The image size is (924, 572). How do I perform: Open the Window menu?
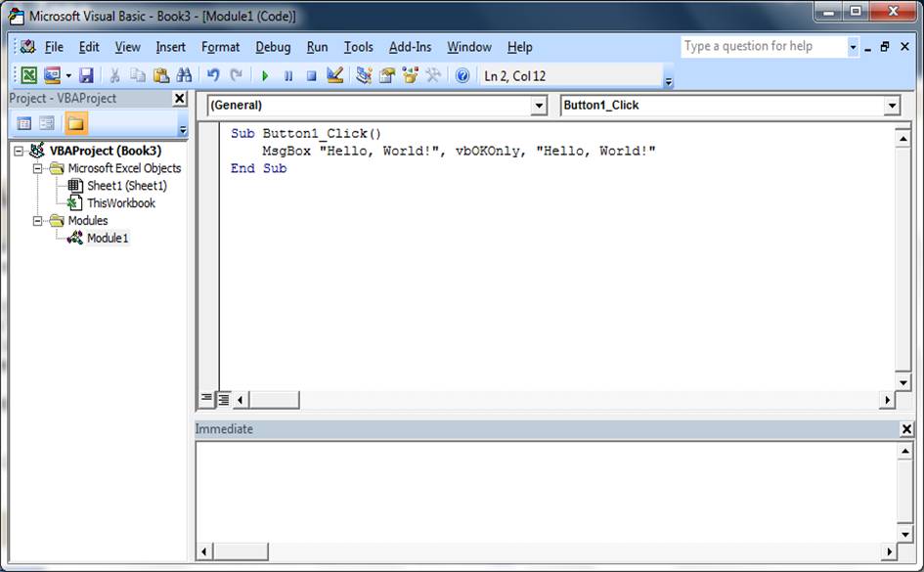(469, 47)
